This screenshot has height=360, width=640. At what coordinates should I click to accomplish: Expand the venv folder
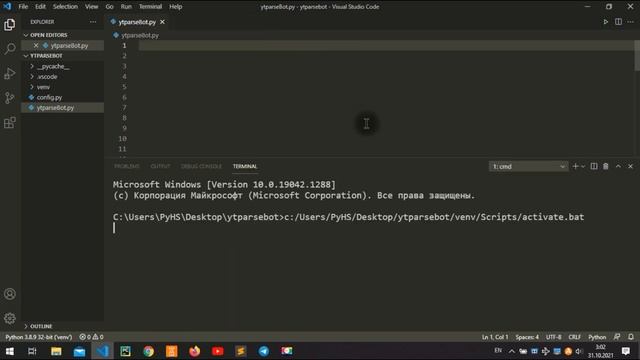tap(62, 87)
